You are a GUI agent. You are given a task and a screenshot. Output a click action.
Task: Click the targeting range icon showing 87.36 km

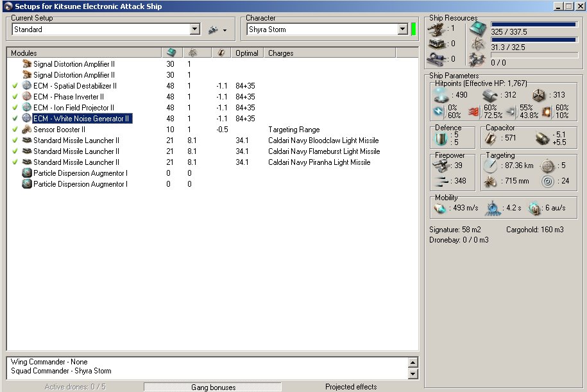[x=490, y=166]
